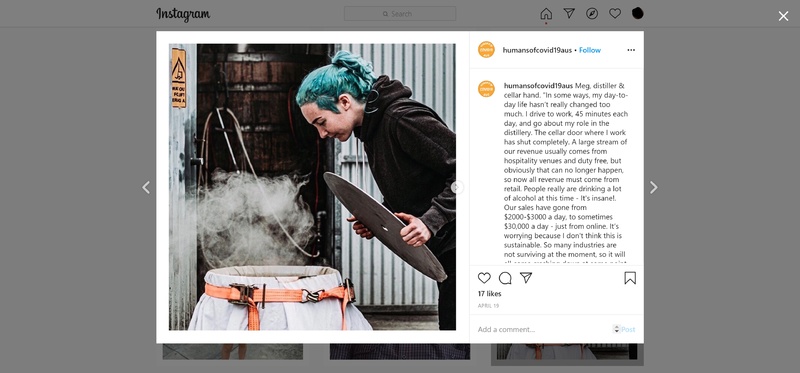Go to next post with right chevron

[x=654, y=187]
